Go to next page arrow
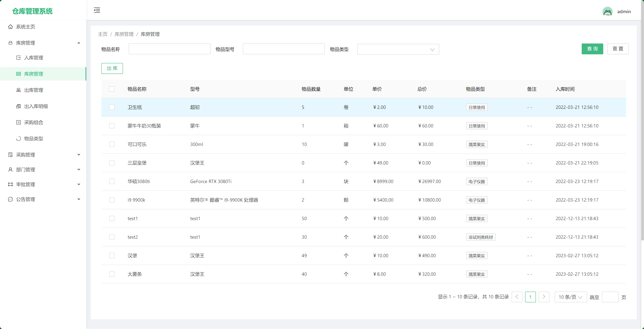 click(x=544, y=297)
